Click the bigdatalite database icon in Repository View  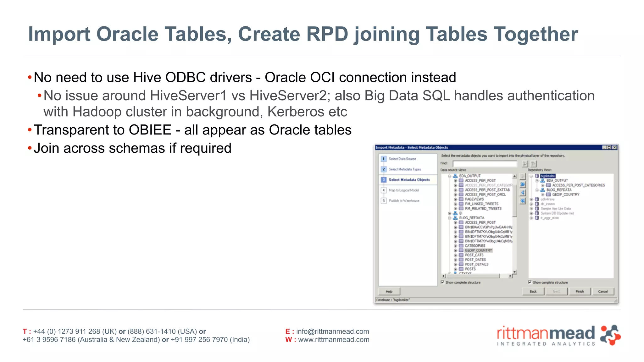point(537,176)
